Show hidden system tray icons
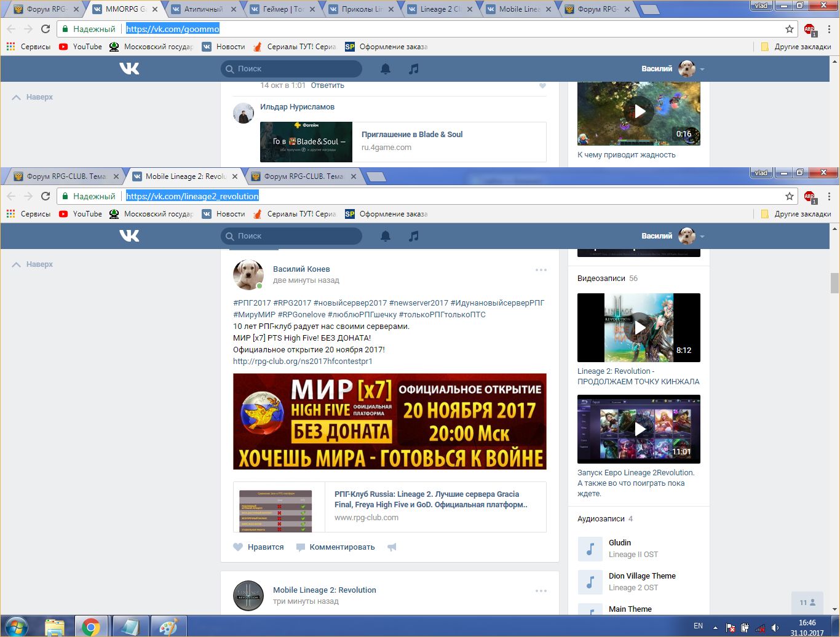This screenshot has width=840, height=637. 715,627
